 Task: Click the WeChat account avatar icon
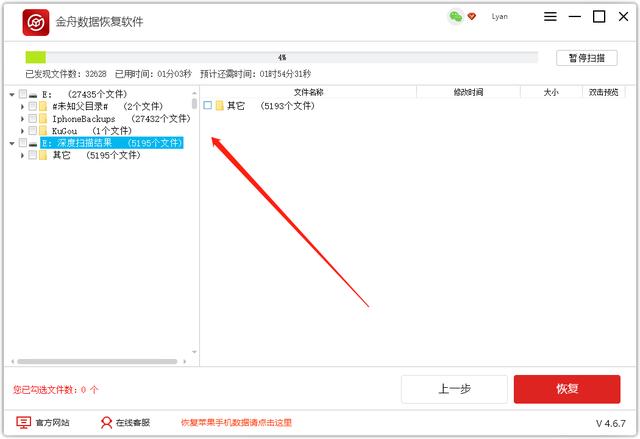(455, 17)
